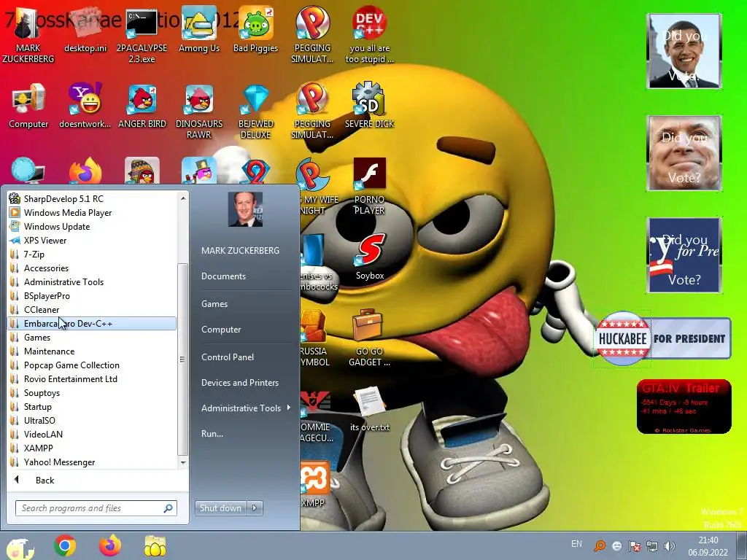Viewport: 747px width, 560px height.
Task: Expand the Embarcadero Dev-C++ folder
Action: coord(93,323)
